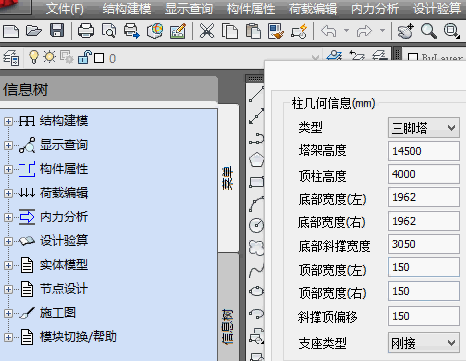Expand the 结构建模 tree node
Screen dimensions: 466x361
pos(8,121)
